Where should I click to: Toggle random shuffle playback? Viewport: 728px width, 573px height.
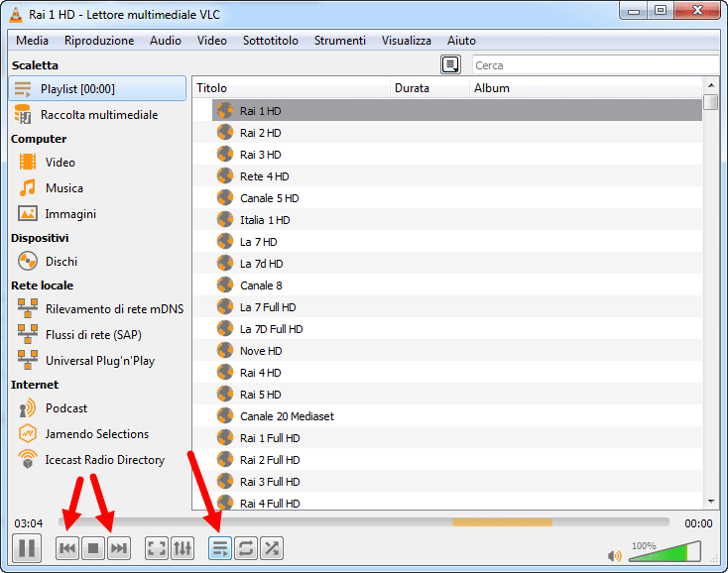[272, 548]
